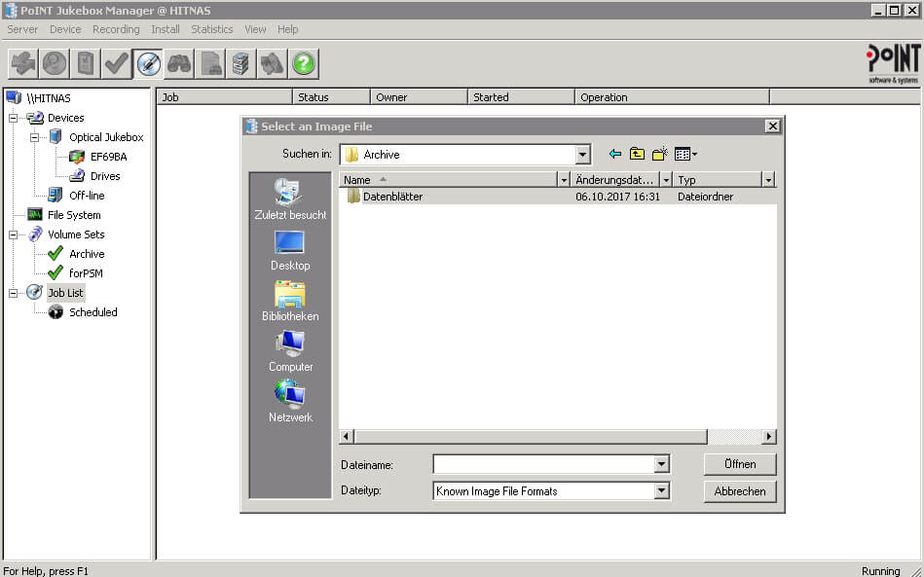Select the Job List tree node
This screenshot has width=924, height=577.
(x=65, y=293)
